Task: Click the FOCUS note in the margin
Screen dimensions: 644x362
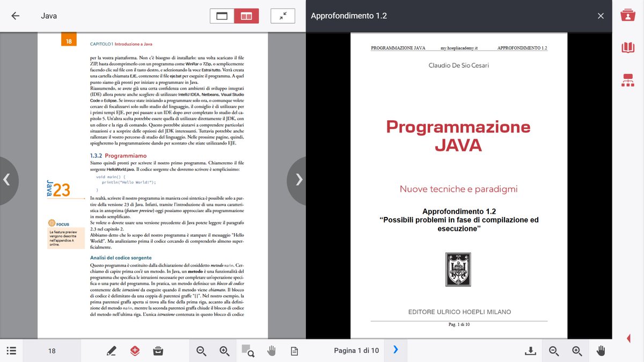Action: pyautogui.click(x=66, y=234)
